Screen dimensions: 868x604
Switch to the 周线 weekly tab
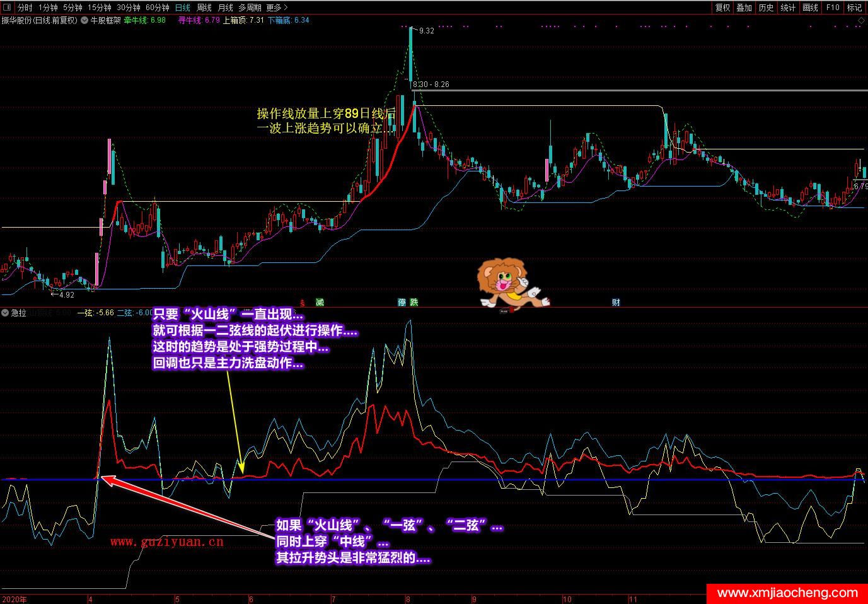pos(204,8)
